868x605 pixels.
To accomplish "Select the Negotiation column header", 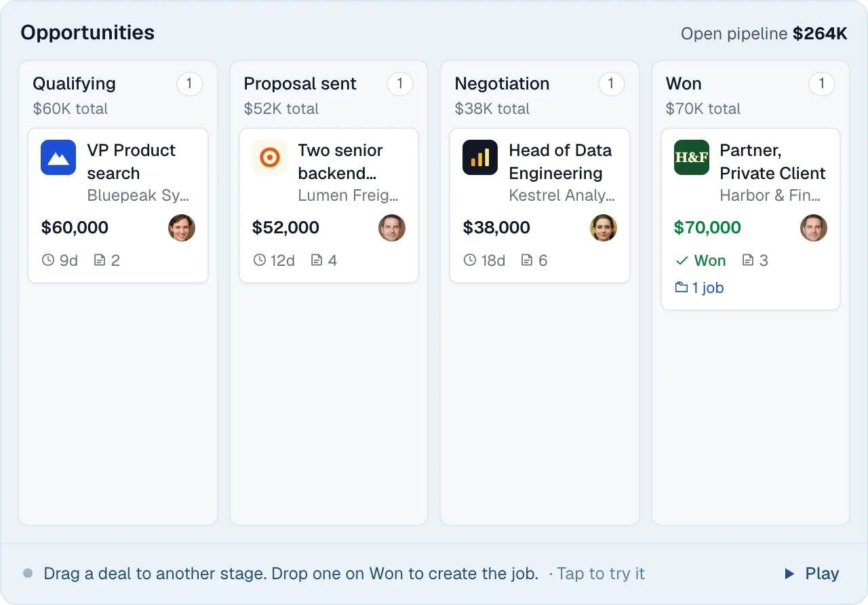I will point(502,83).
